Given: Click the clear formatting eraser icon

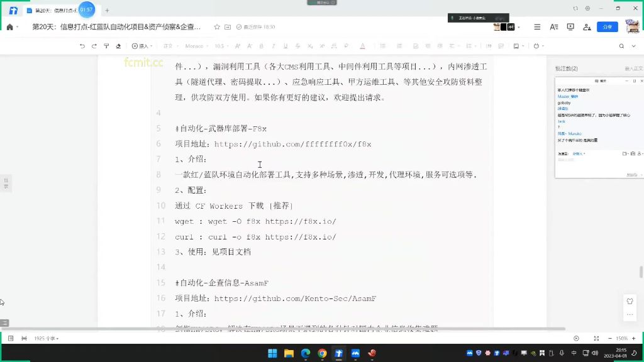Looking at the screenshot, I should point(118,46).
